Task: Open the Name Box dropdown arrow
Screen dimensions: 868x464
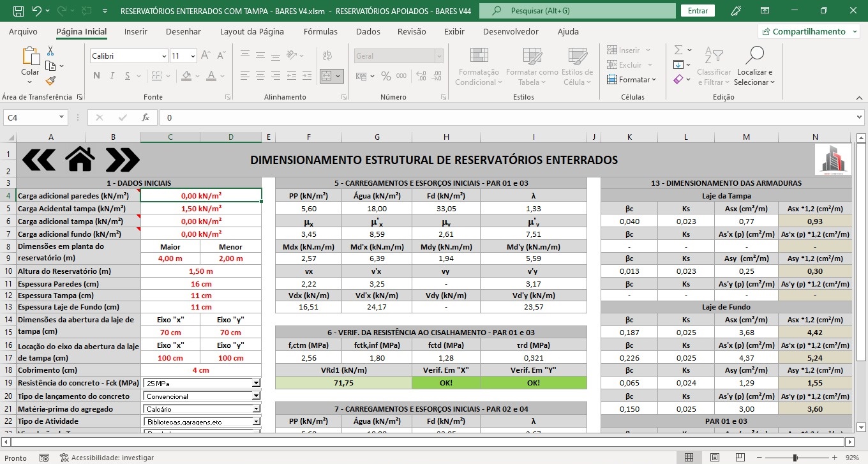Action: (x=61, y=117)
